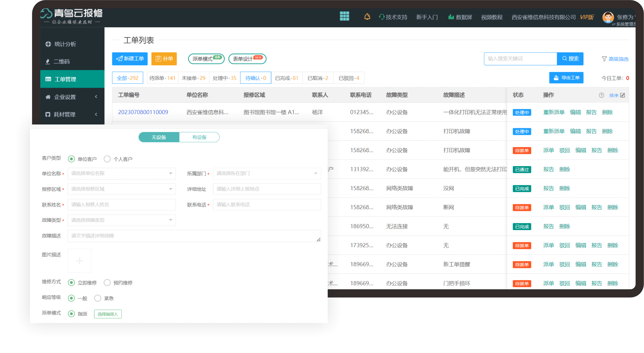The image size is (644, 353).
Task: Open 张修为 user menu
Action: 626,17
